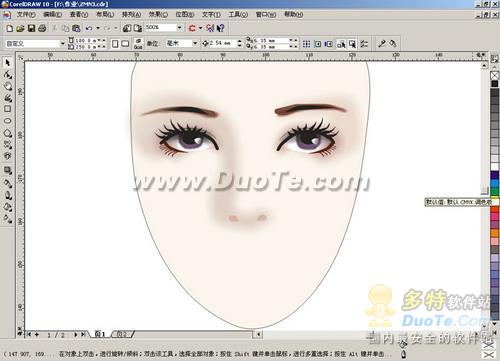Adjust paper width spinner arrows
500x361 pixels.
102,41
